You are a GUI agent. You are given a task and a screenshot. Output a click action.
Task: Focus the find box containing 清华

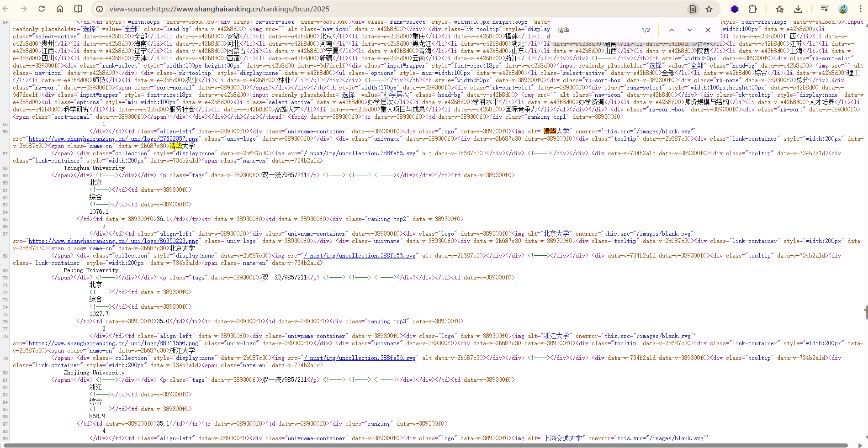pos(596,30)
